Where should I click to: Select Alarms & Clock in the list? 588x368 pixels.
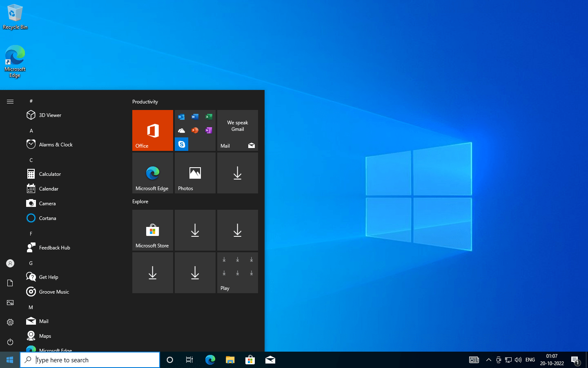tap(56, 144)
